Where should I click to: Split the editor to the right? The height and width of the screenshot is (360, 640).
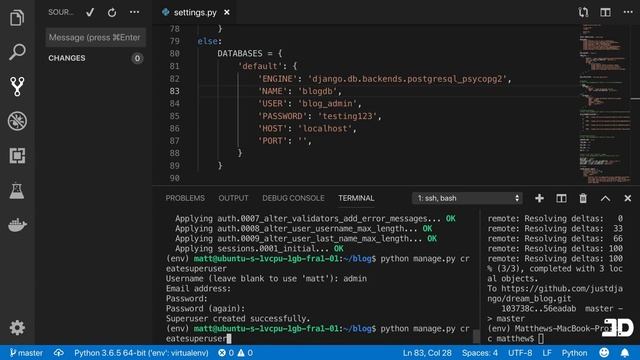pyautogui.click(x=606, y=12)
